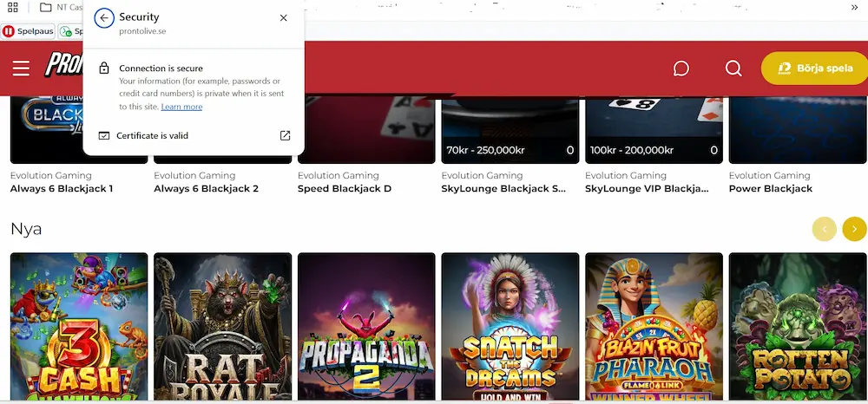Viewport: 868px width, 404px height.
Task: Click the Certificate is valid row
Action: point(194,135)
